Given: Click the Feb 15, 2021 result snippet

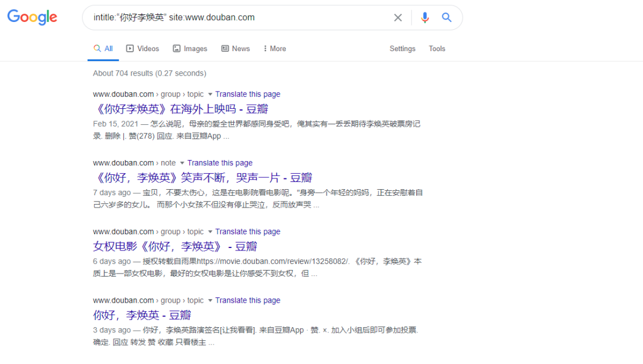Looking at the screenshot, I should 257,130.
